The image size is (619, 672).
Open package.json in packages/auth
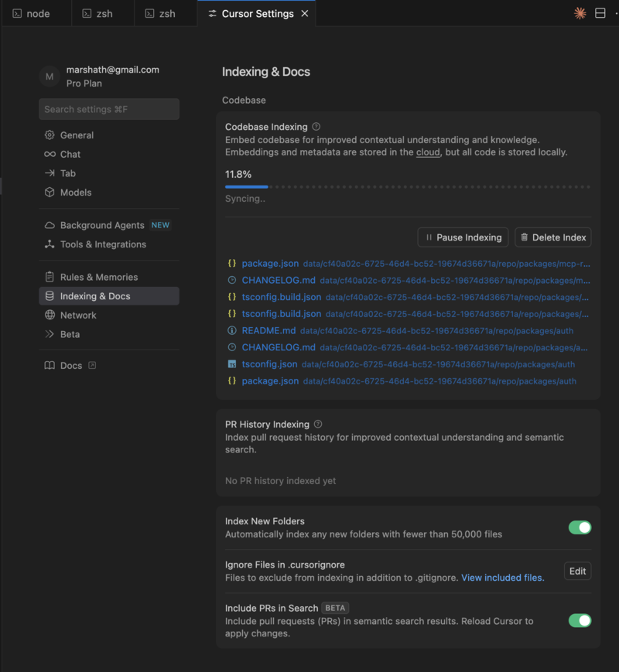click(402, 381)
